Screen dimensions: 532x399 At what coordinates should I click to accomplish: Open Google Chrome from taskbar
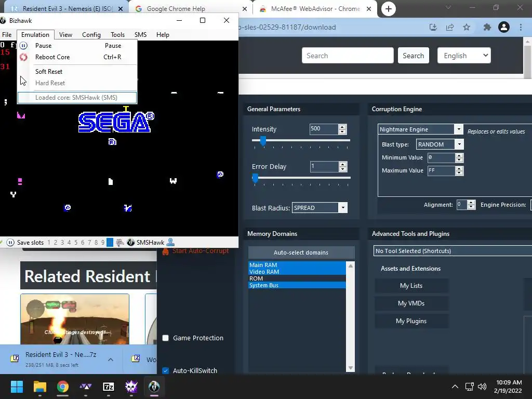pos(63,387)
